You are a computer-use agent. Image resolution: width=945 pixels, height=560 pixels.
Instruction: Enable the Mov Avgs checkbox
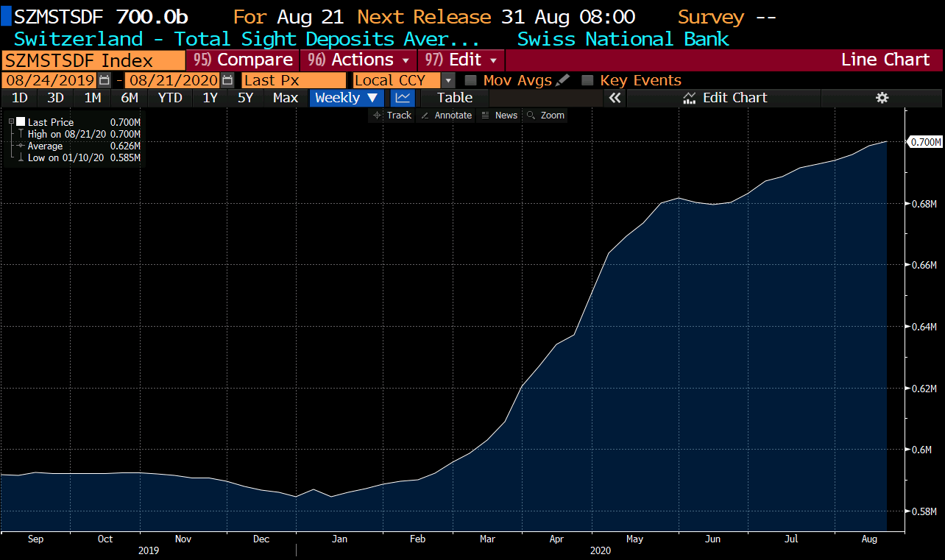click(471, 80)
